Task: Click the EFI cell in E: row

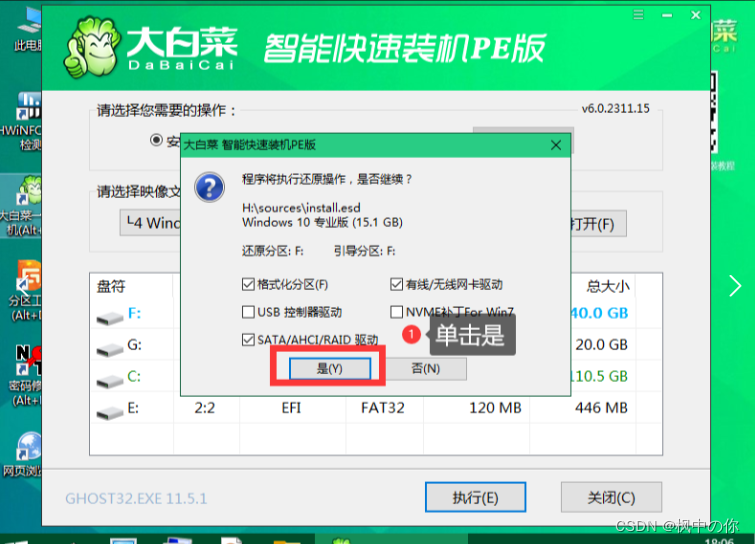Action: click(291, 408)
